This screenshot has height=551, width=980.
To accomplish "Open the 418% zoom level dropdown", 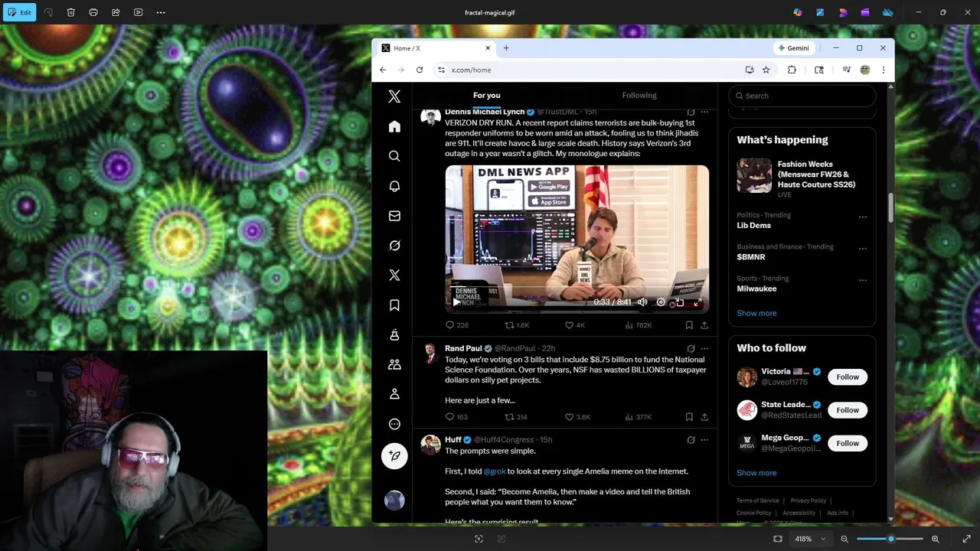I will click(811, 539).
